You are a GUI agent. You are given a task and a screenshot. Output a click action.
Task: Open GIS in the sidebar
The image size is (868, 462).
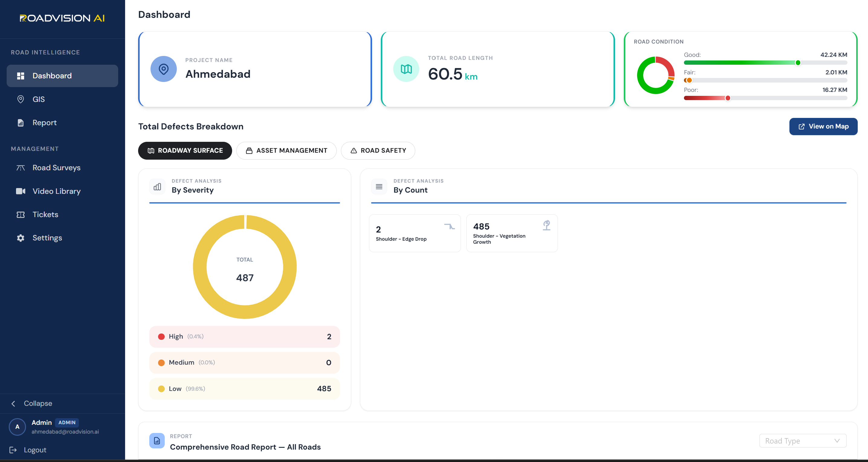point(62,99)
